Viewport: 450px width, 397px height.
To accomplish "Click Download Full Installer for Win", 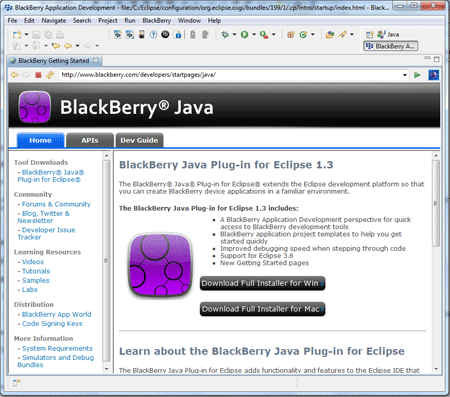I will (262, 283).
